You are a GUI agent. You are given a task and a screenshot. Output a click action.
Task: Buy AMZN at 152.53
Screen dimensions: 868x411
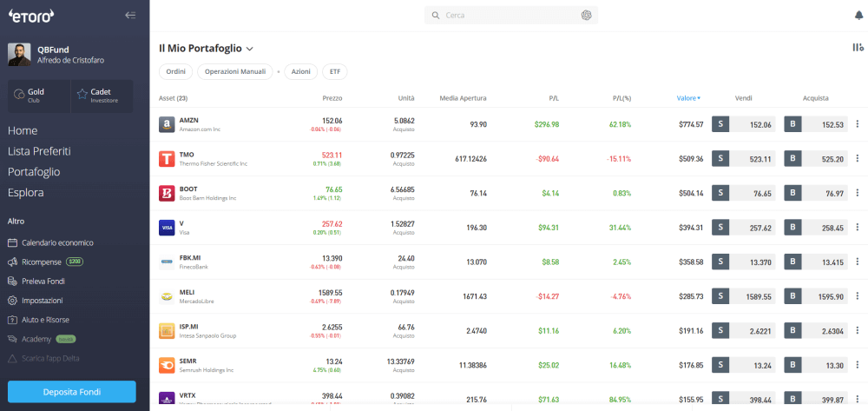tap(816, 124)
